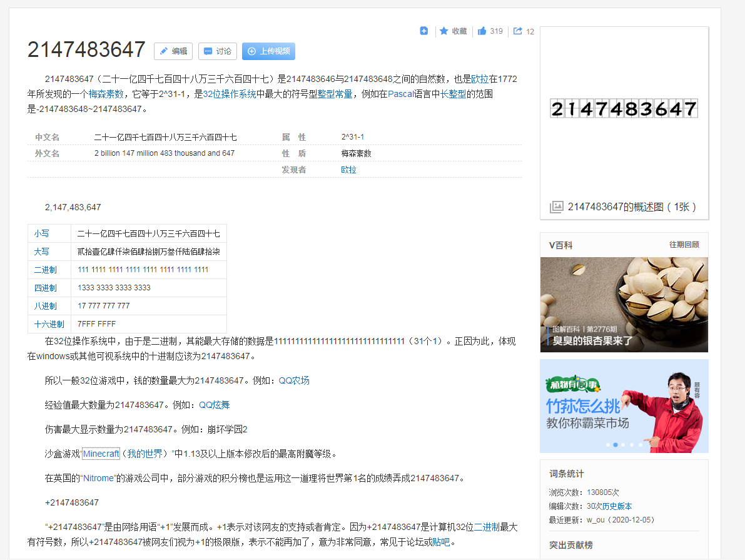The width and height of the screenshot is (745, 560).
Task: Click the 竹荪怎么挑 banner advertisement
Action: (x=624, y=406)
